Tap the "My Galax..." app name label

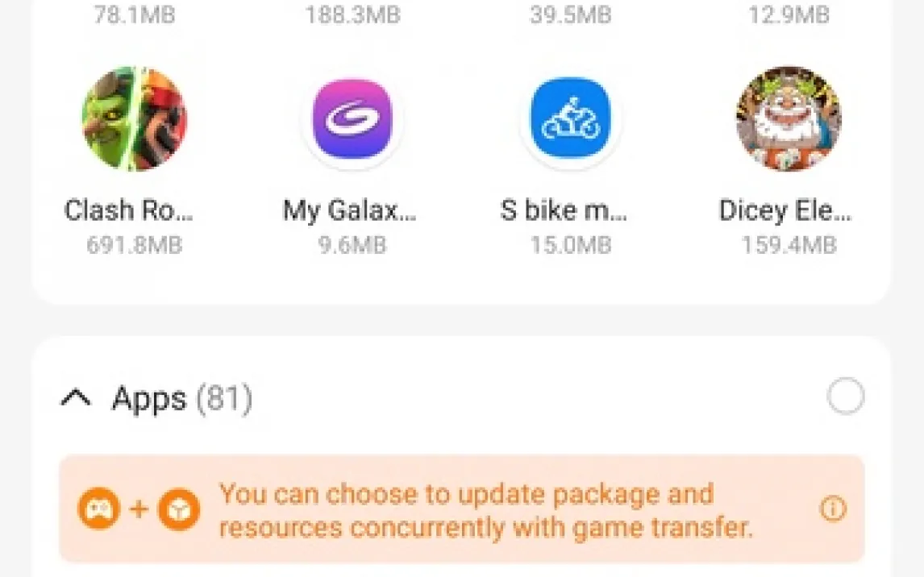click(x=349, y=210)
